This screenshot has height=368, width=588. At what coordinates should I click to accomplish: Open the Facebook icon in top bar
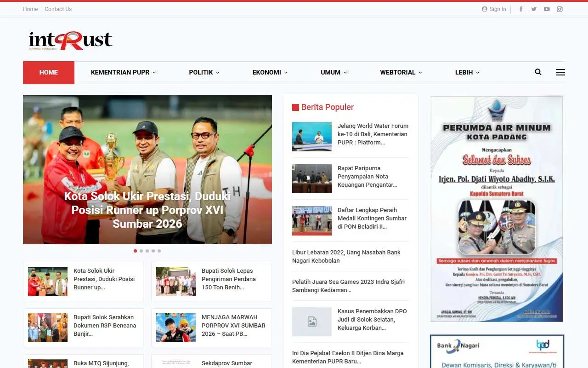521,9
